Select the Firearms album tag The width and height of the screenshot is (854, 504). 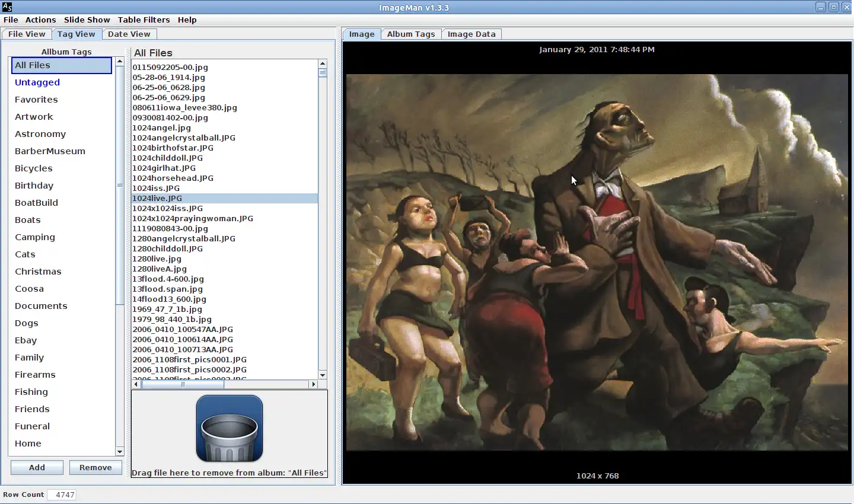[x=62, y=375]
